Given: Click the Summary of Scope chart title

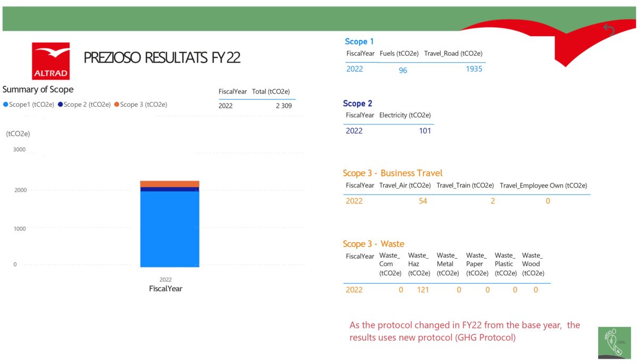Looking at the screenshot, I should [x=38, y=89].
